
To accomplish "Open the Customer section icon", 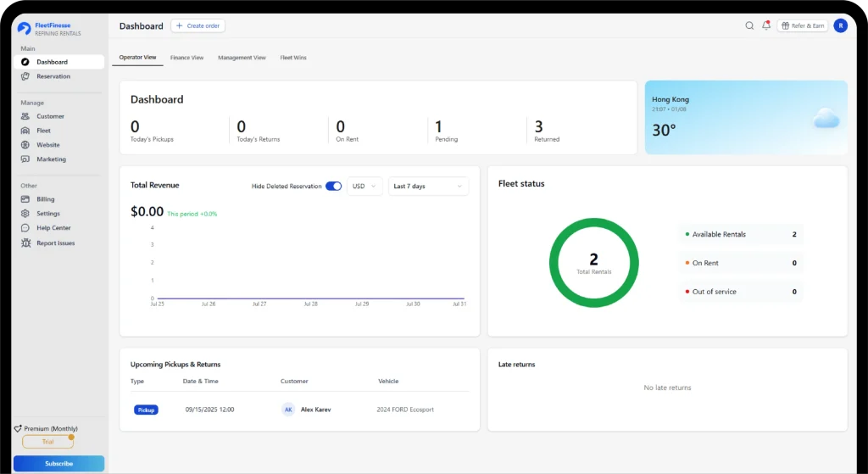I will (x=26, y=116).
